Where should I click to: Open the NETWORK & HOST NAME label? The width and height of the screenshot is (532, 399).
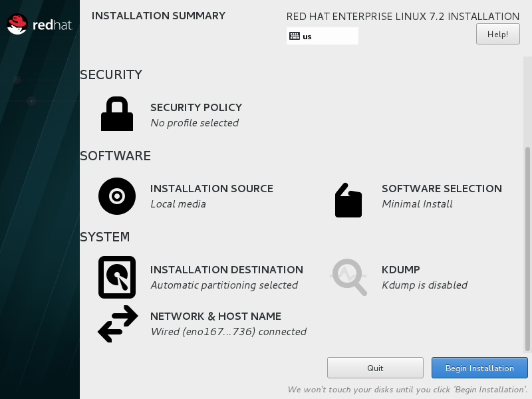click(215, 317)
